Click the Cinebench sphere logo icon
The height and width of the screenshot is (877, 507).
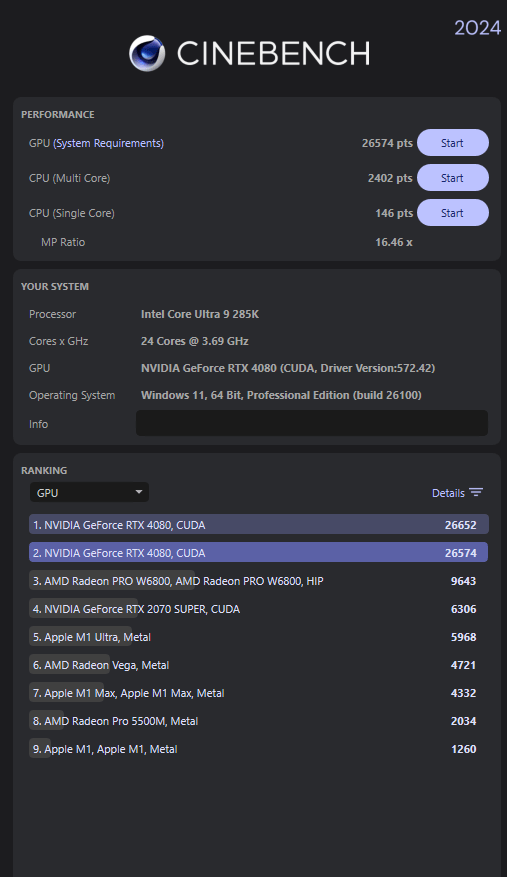coord(147,54)
